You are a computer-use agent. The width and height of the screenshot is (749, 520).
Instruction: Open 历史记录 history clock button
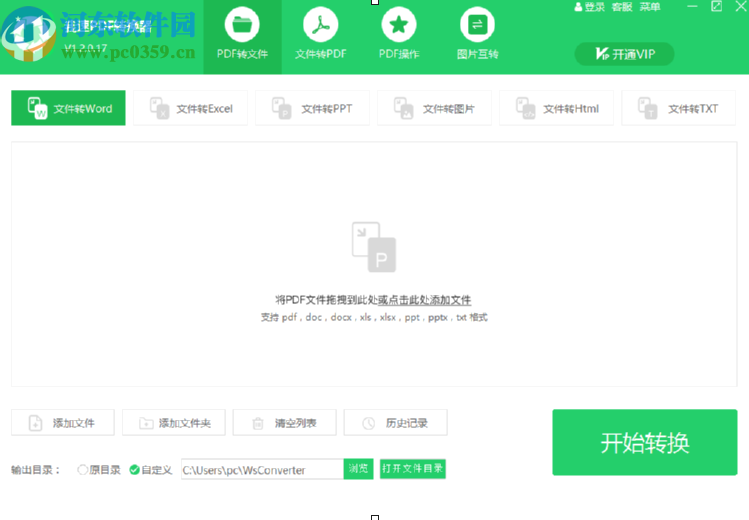(x=396, y=423)
